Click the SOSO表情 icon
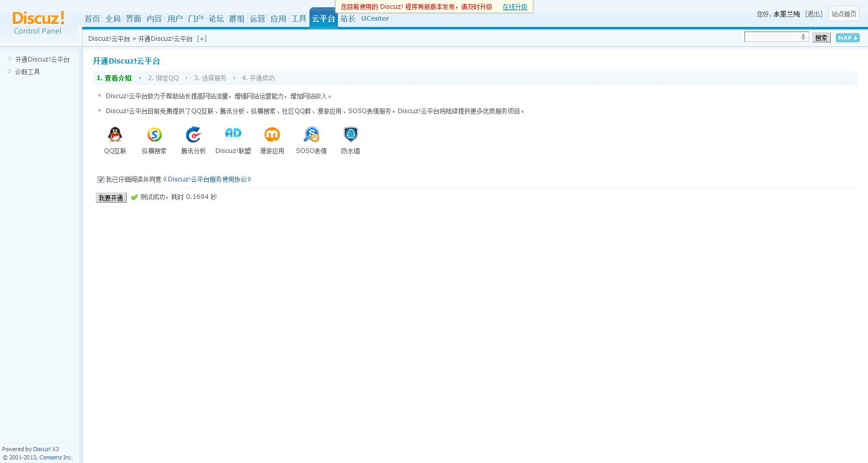Screen dimensions: 868x463 [x=312, y=134]
